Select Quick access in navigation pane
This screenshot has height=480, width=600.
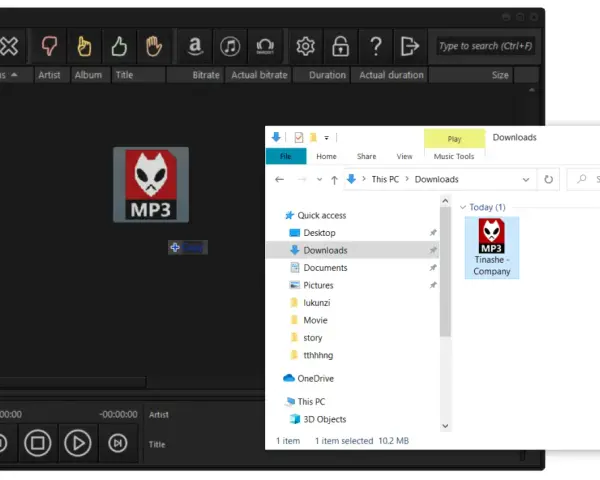click(x=321, y=216)
